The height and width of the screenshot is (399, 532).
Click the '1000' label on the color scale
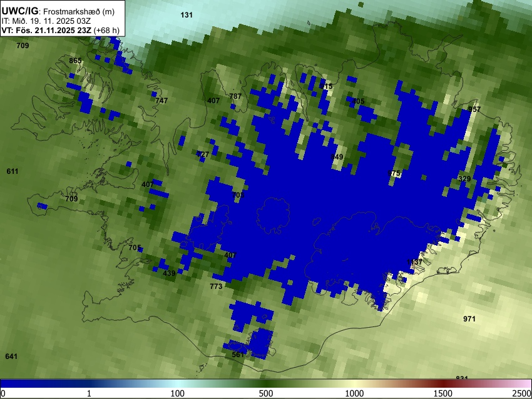354,393
